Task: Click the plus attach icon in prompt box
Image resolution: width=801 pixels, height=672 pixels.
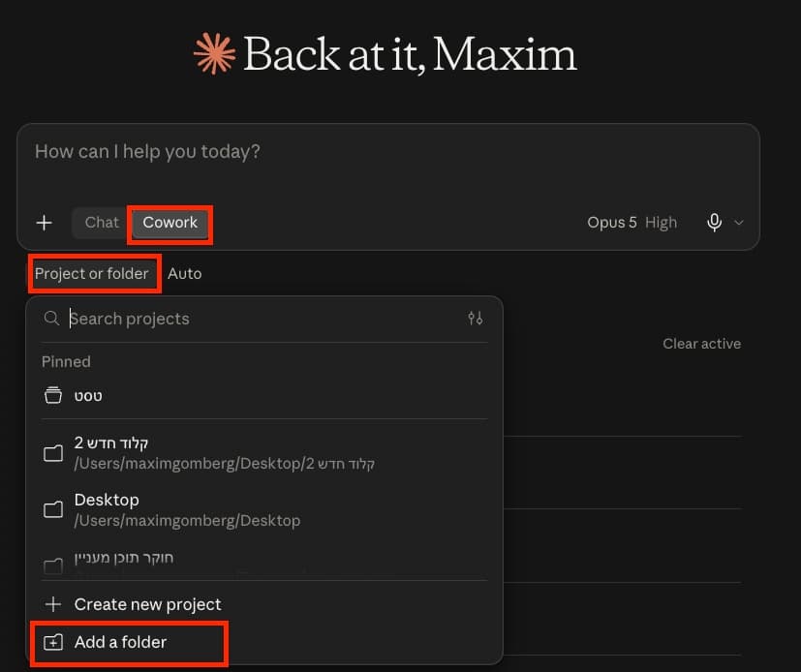Action: 45,223
